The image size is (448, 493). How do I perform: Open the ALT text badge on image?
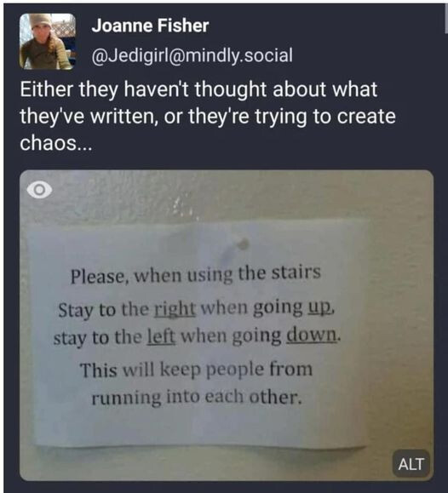point(411,464)
